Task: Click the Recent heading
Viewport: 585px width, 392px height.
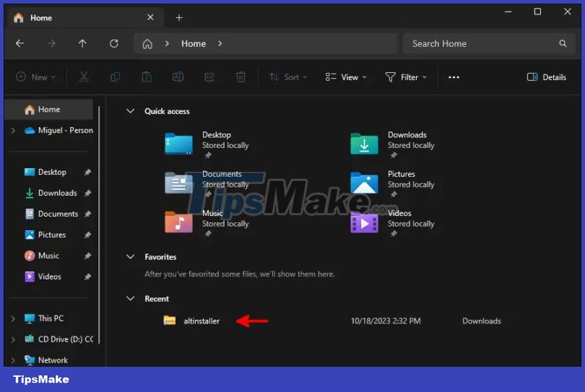Action: [x=157, y=298]
